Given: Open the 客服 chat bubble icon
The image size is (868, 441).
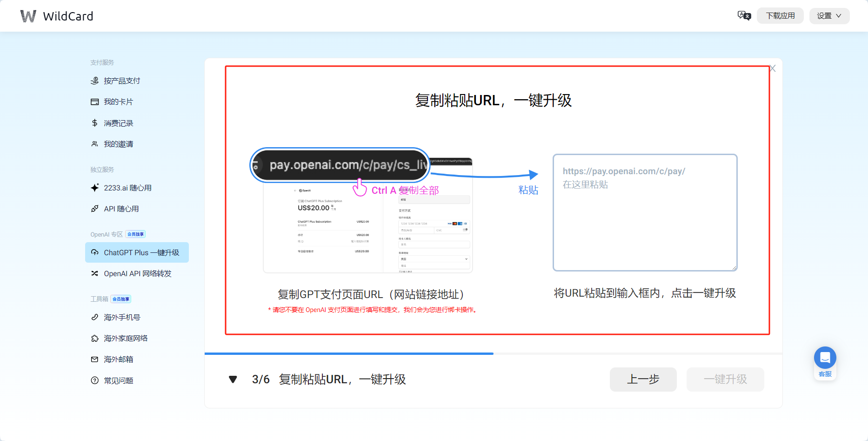Looking at the screenshot, I should click(825, 358).
